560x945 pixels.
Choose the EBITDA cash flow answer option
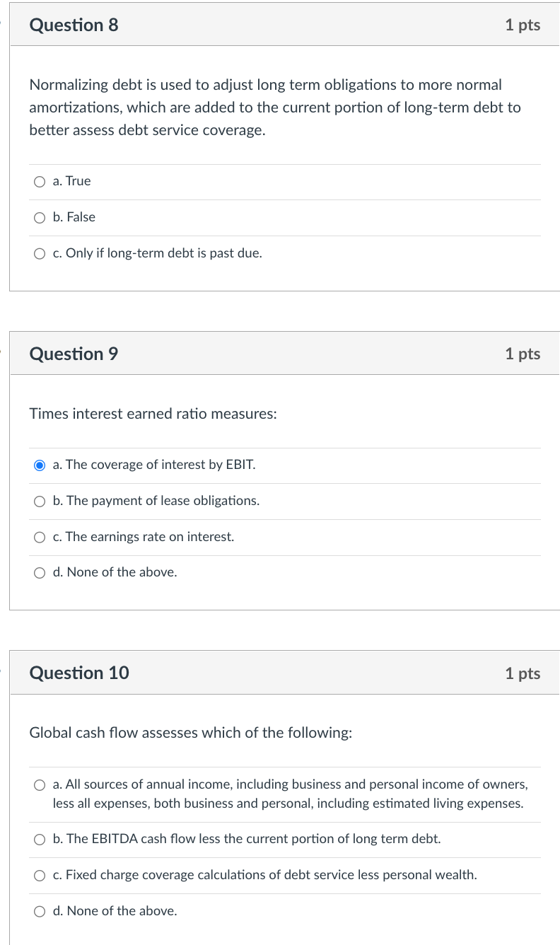point(40,840)
